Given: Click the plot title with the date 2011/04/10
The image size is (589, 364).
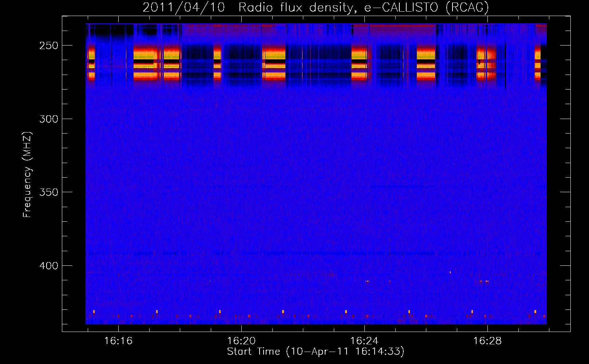Looking at the screenshot, I should pos(316,7).
